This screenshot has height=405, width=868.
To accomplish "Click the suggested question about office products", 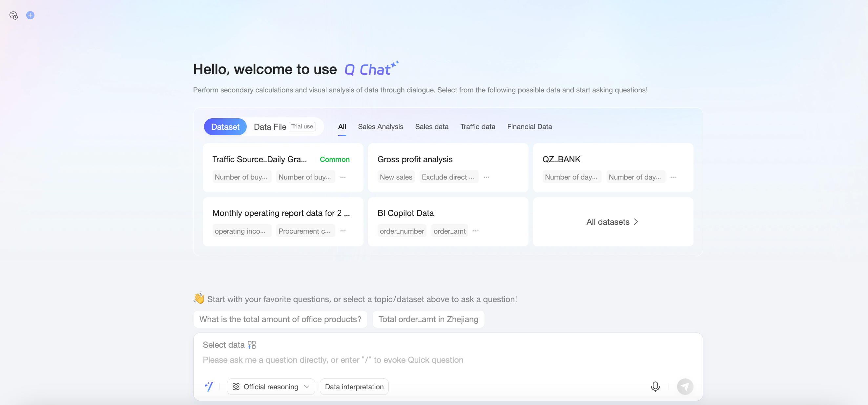I will [280, 319].
